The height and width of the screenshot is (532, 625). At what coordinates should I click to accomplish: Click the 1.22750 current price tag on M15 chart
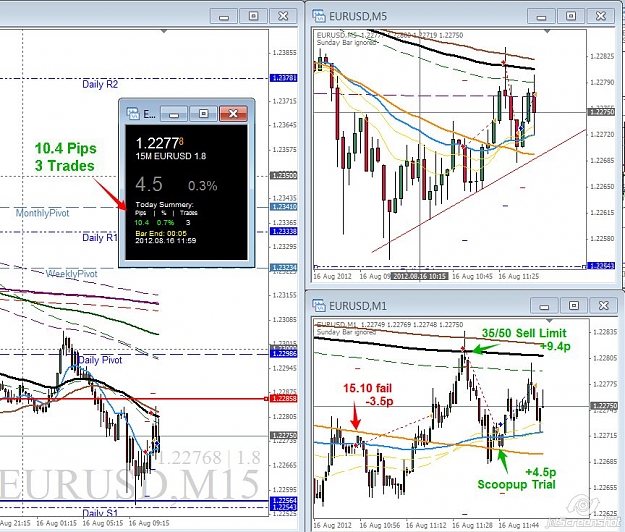283,436
